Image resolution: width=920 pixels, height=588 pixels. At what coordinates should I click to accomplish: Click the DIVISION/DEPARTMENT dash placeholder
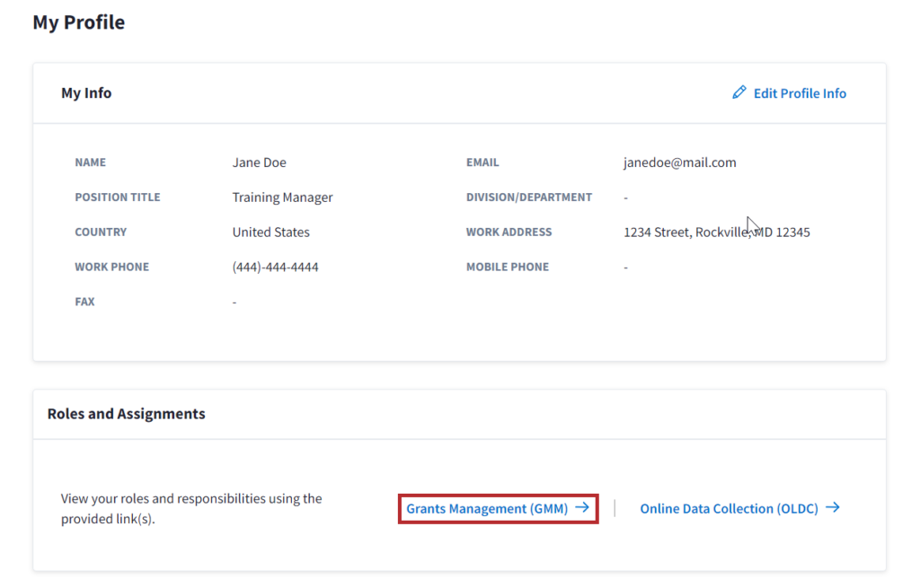[x=625, y=197]
